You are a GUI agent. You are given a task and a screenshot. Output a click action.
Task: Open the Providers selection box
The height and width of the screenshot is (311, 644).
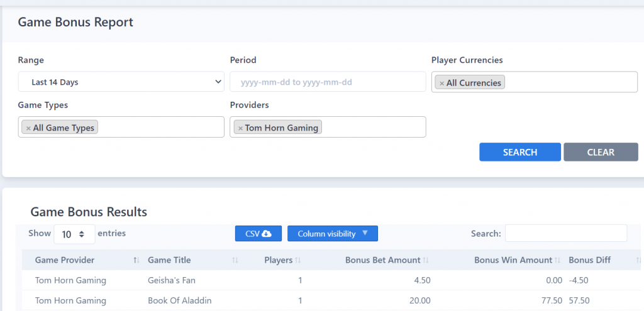click(x=328, y=127)
